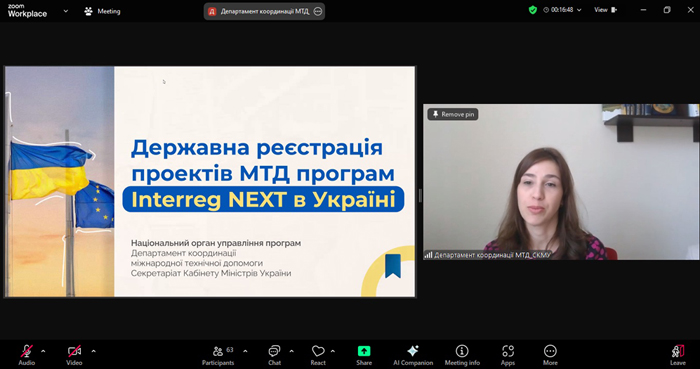The height and width of the screenshot is (369, 700).
Task: Start sharing with the green Share icon
Action: click(364, 355)
